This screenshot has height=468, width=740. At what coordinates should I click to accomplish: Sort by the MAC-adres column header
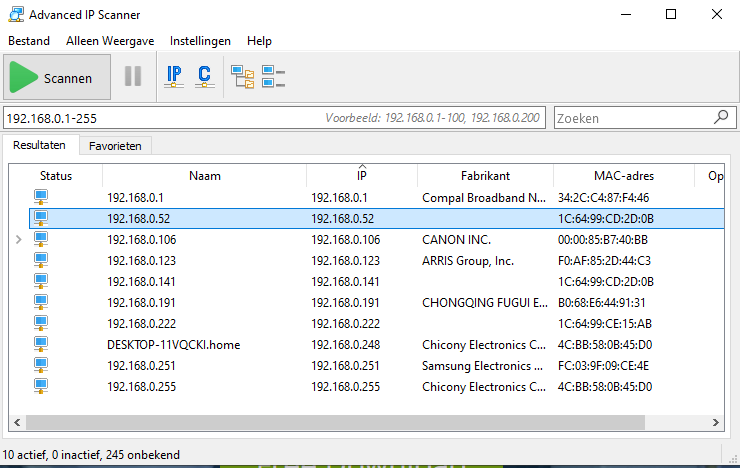(x=624, y=176)
